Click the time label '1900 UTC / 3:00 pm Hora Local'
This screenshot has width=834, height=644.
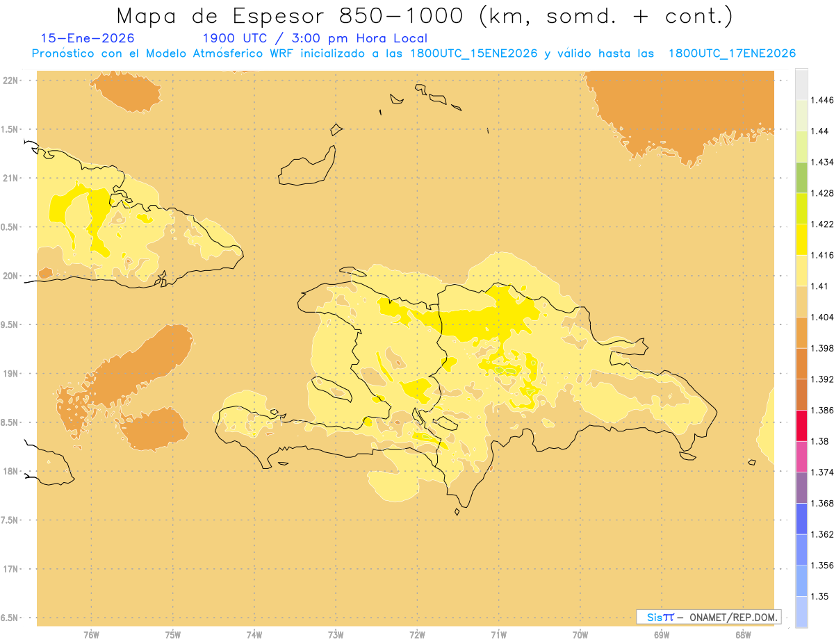(315, 39)
